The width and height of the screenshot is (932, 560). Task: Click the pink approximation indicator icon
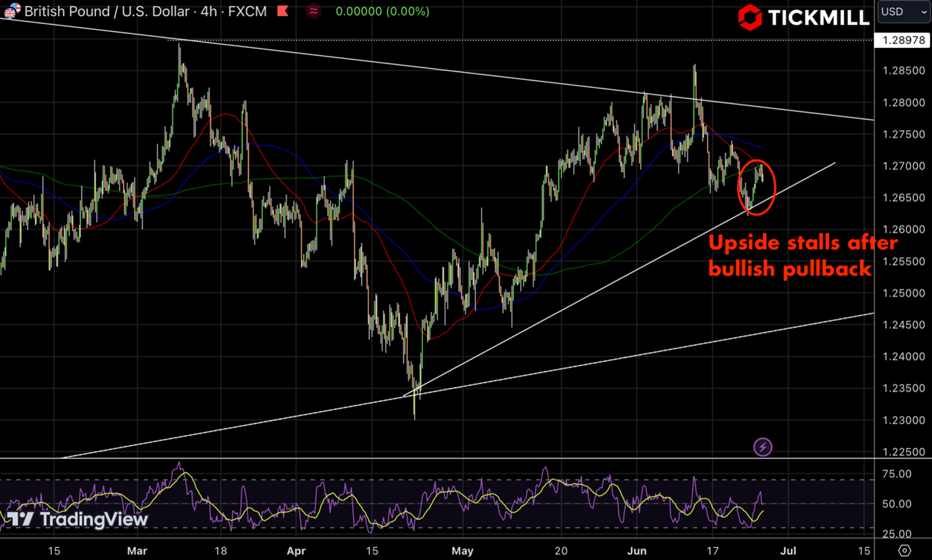(314, 11)
